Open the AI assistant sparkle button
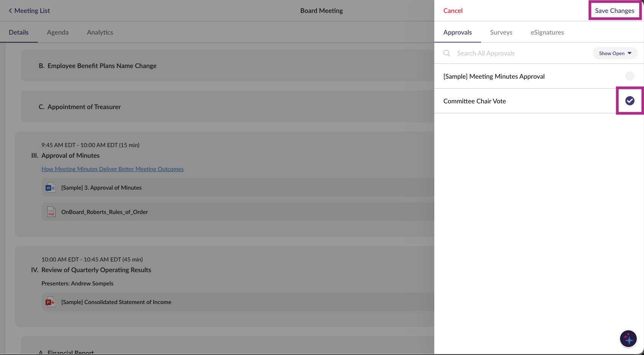This screenshot has width=644, height=355. click(x=628, y=339)
